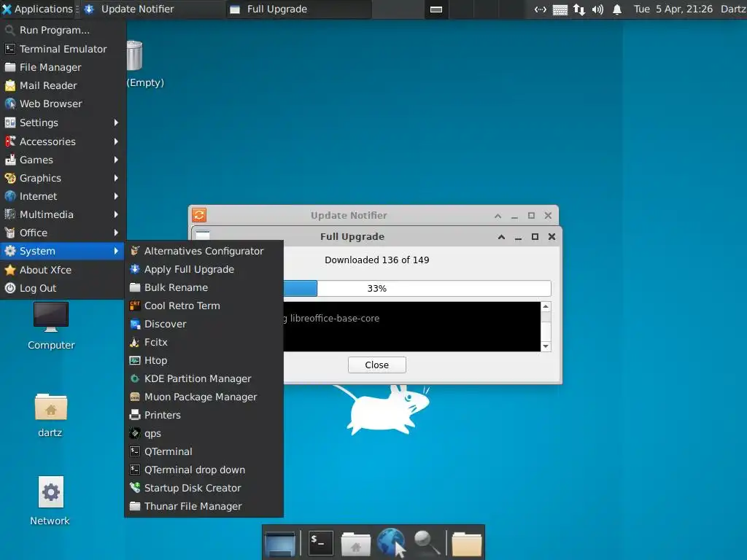This screenshot has height=560, width=747.
Task: Open Mail Reader menu entry
Action: [62, 85]
